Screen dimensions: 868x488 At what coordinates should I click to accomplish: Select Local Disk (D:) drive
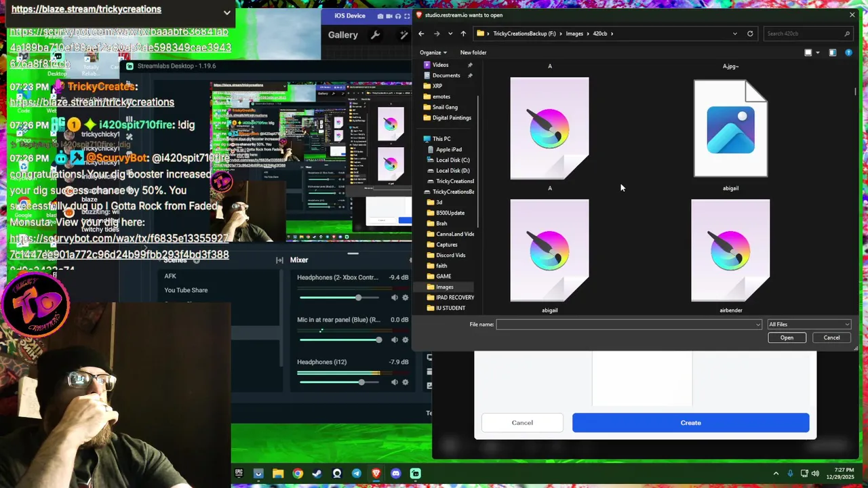tap(452, 171)
